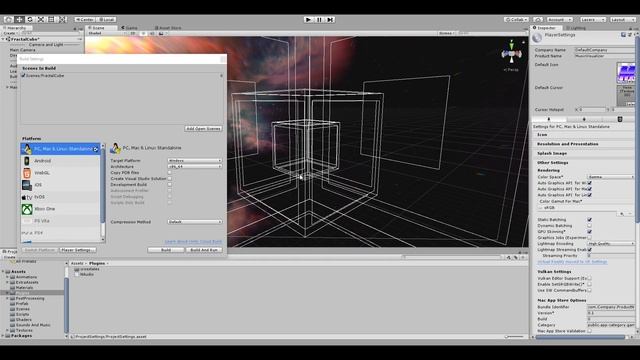
Task: Click the scene orientation gizmo
Action: click(x=511, y=53)
